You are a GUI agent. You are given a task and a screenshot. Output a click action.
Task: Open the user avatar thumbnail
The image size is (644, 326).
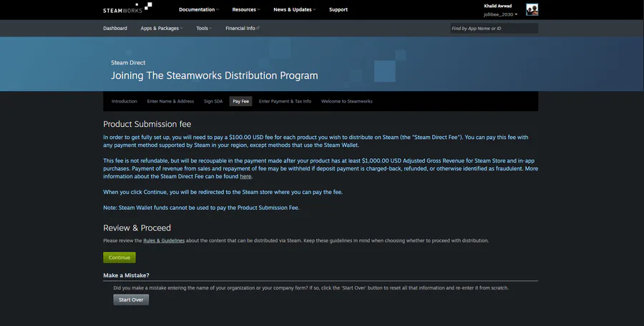532,9
